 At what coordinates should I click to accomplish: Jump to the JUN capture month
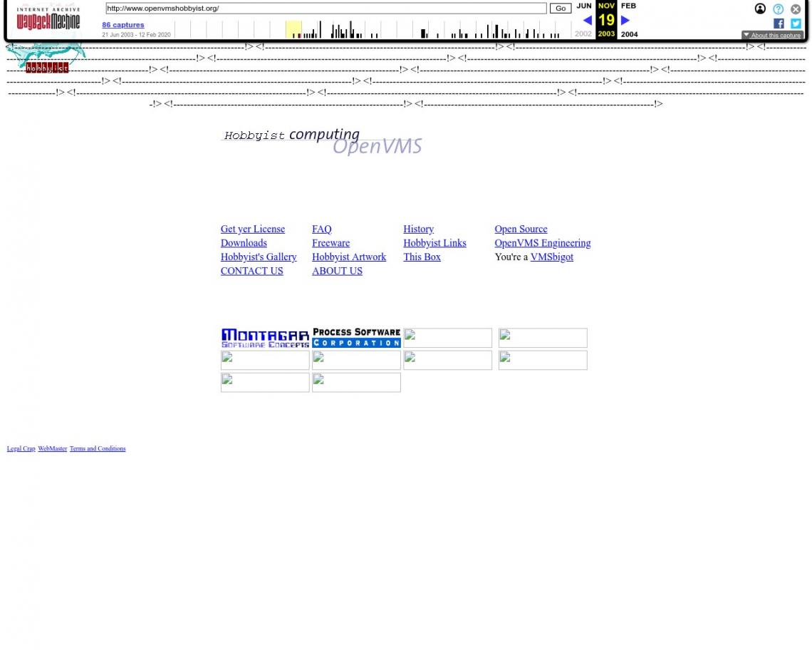(x=583, y=6)
